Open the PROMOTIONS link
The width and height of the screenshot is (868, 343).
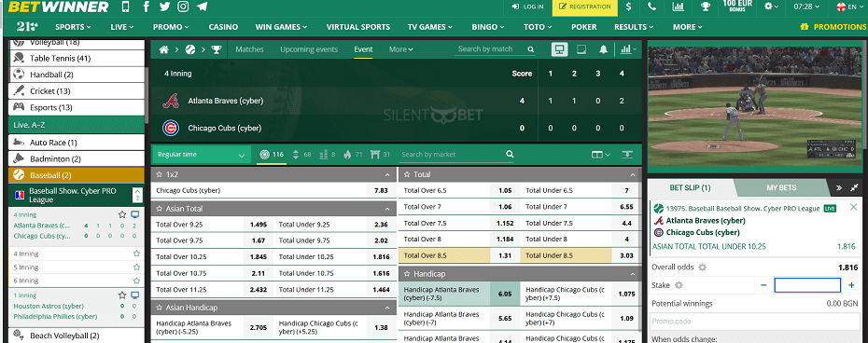(x=833, y=26)
